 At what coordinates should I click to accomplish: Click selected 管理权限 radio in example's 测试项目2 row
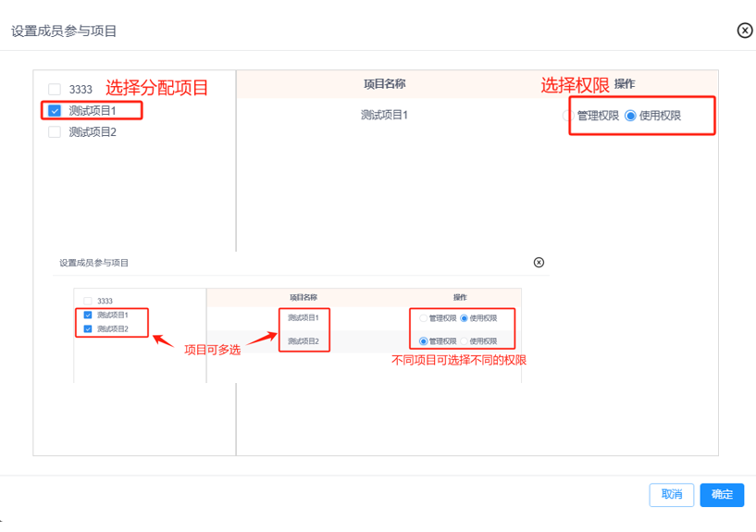pyautogui.click(x=424, y=341)
